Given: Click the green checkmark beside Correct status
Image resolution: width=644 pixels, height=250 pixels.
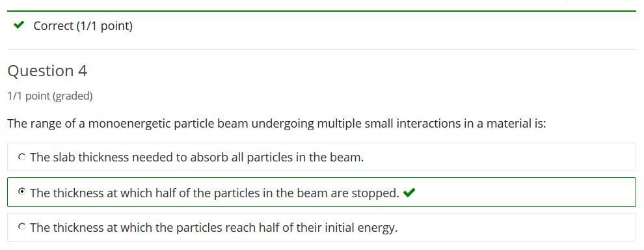Looking at the screenshot, I should 18,25.
